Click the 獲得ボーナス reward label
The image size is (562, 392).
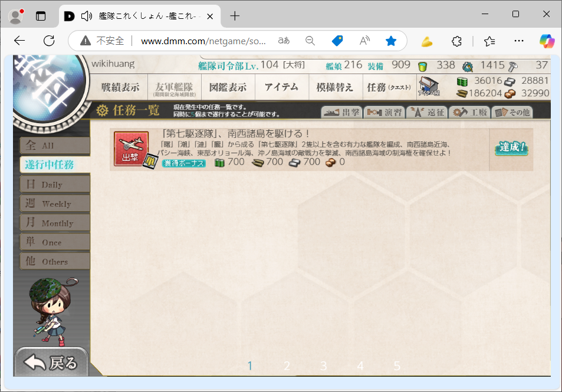[x=184, y=163]
